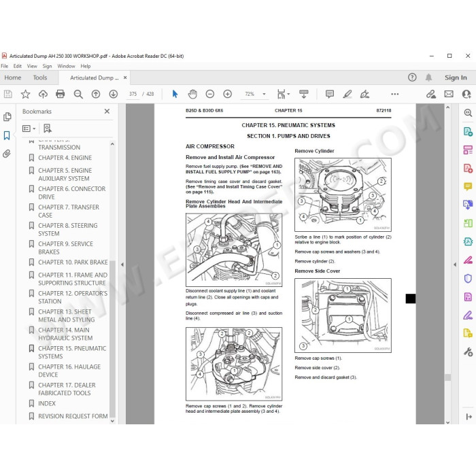476x476 pixels.
Task: Add a sticky note comment
Action: coord(330,94)
